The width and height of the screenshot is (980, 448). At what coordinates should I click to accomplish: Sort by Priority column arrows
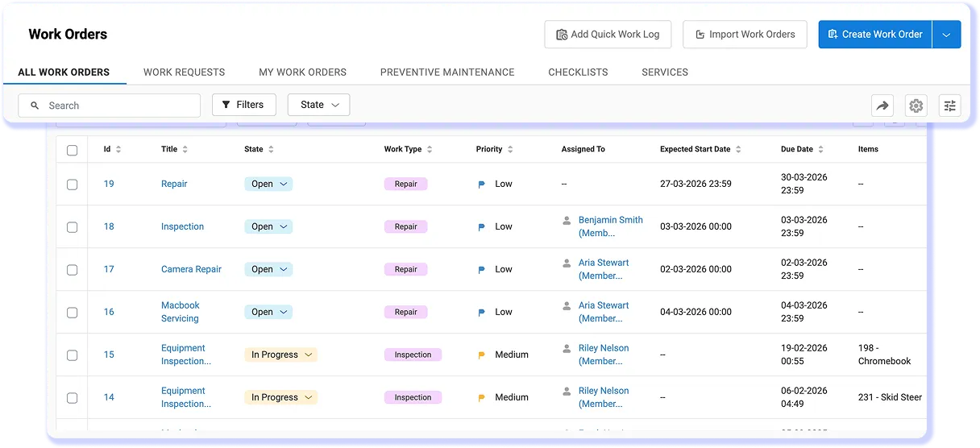click(511, 149)
